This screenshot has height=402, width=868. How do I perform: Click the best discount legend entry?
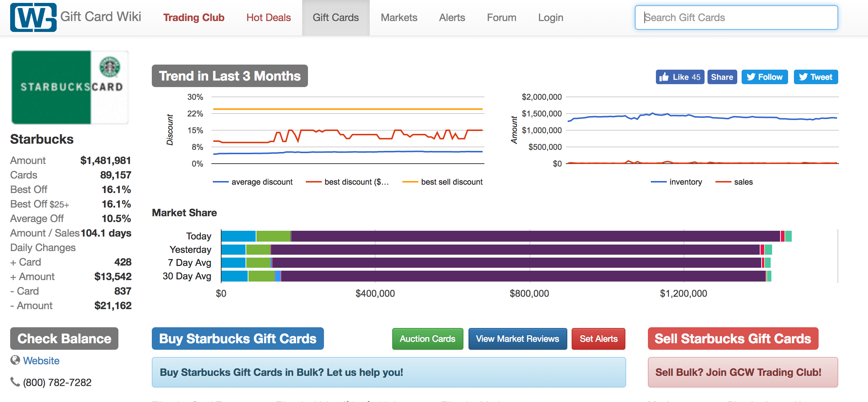tap(347, 182)
